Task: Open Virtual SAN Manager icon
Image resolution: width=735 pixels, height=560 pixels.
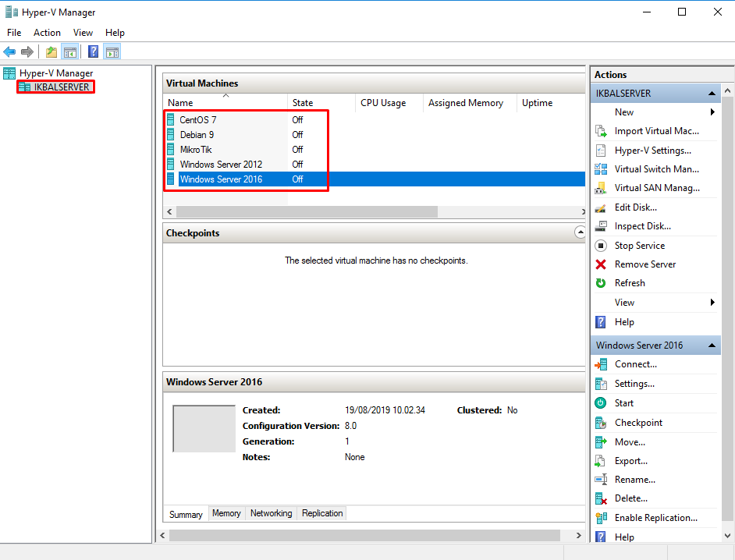Action: pyautogui.click(x=601, y=188)
